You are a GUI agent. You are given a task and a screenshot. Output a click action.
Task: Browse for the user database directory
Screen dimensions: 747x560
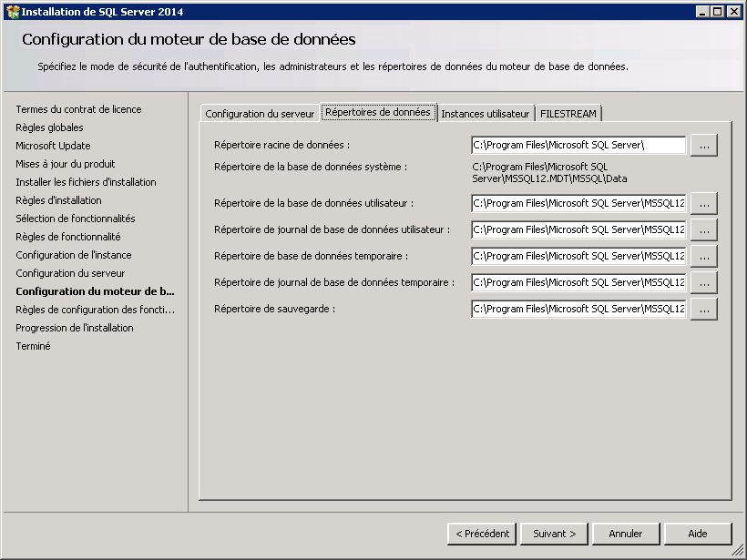pos(703,203)
